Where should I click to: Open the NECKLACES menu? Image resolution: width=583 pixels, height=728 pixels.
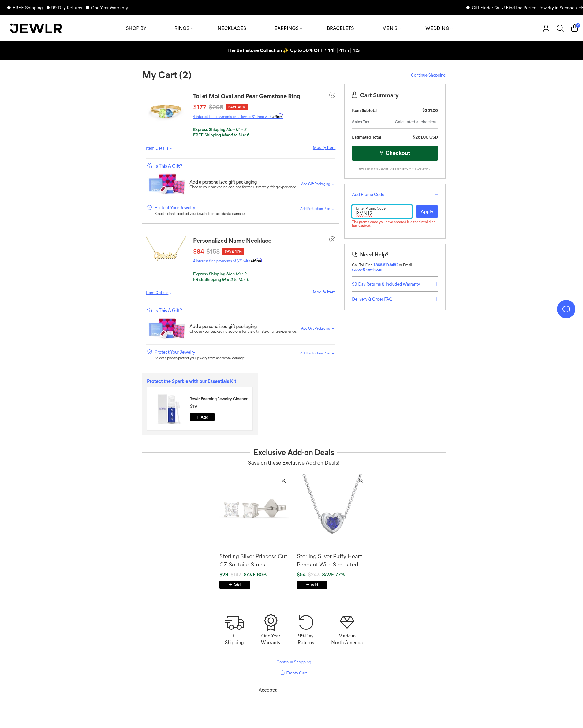[234, 28]
